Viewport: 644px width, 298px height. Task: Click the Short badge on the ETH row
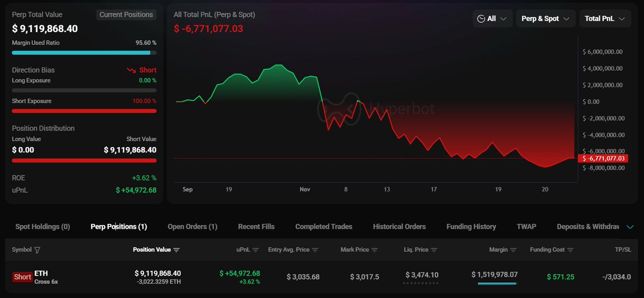click(22, 277)
